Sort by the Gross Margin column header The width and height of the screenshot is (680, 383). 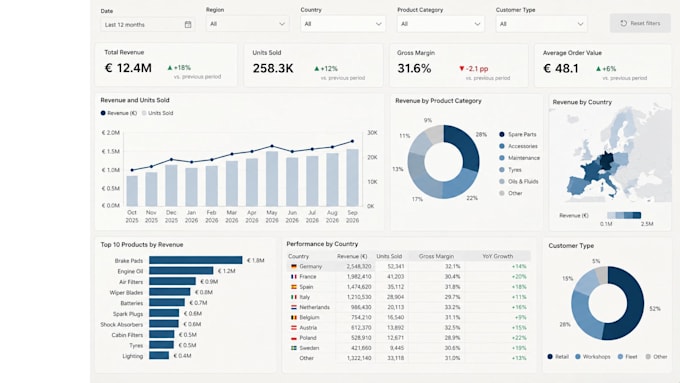pyautogui.click(x=436, y=256)
